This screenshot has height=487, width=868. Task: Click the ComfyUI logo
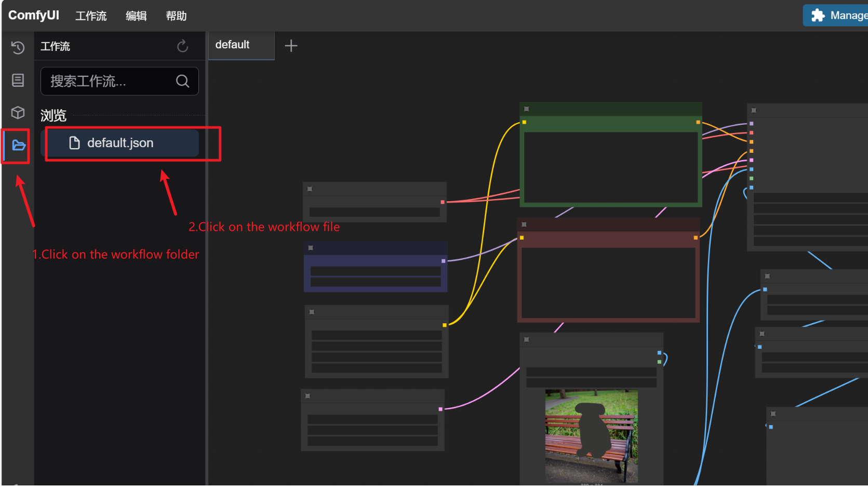[34, 16]
